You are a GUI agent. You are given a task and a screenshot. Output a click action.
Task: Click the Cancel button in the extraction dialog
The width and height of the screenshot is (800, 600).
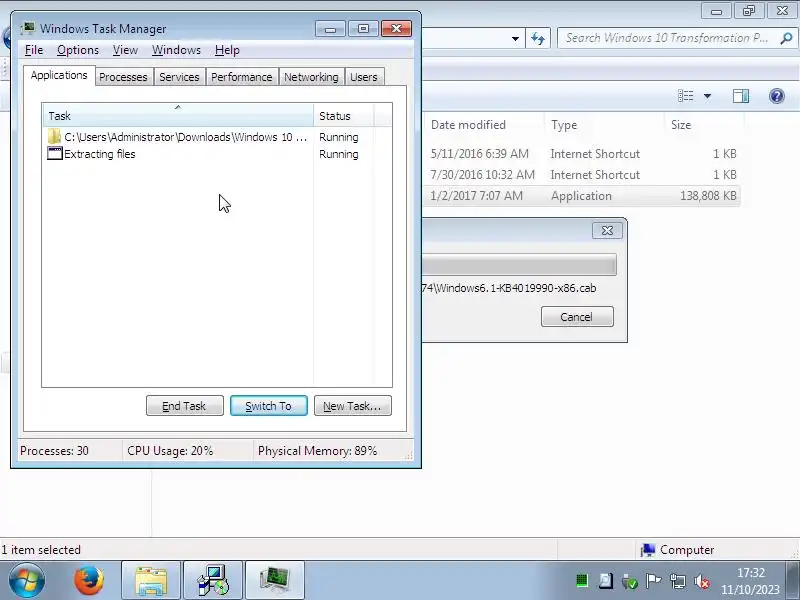(x=577, y=317)
